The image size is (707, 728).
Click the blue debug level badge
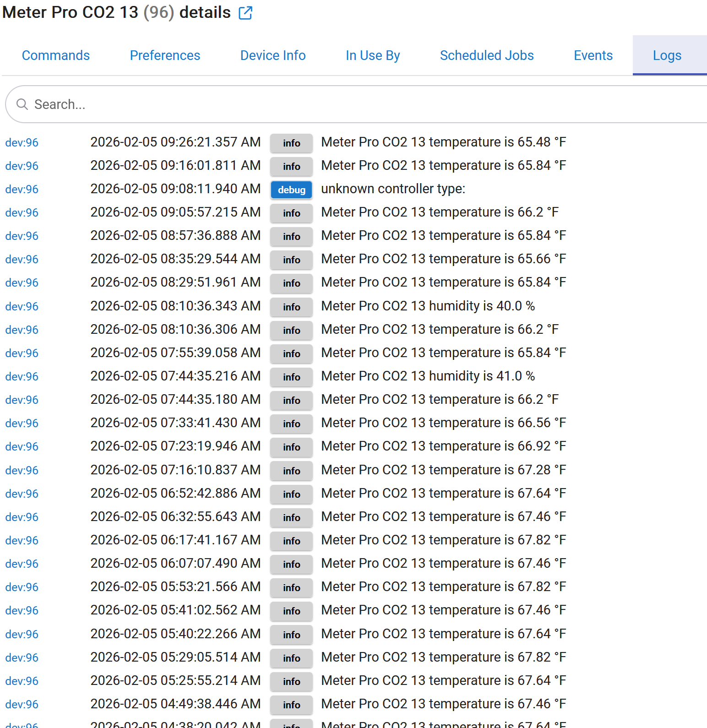tap(291, 190)
